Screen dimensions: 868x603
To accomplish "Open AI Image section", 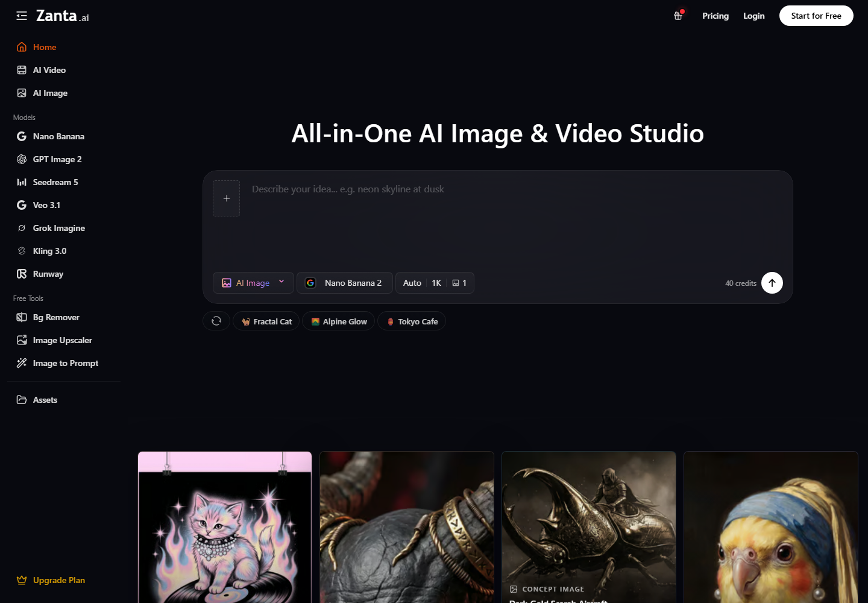I will [64, 93].
